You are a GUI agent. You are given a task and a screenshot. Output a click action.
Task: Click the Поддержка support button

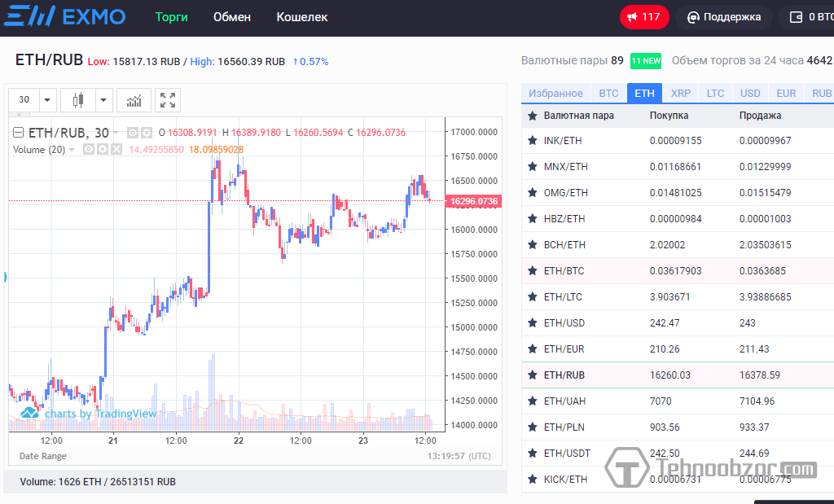(723, 17)
